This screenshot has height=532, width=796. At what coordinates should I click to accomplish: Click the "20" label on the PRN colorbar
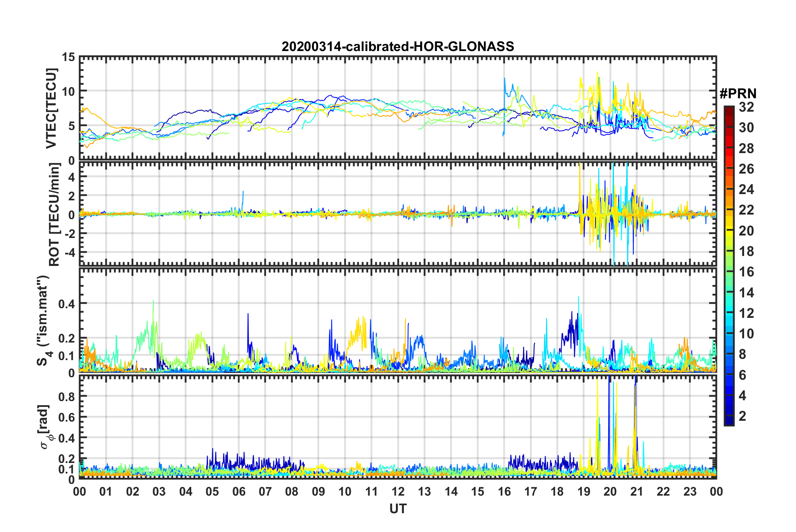click(x=747, y=231)
